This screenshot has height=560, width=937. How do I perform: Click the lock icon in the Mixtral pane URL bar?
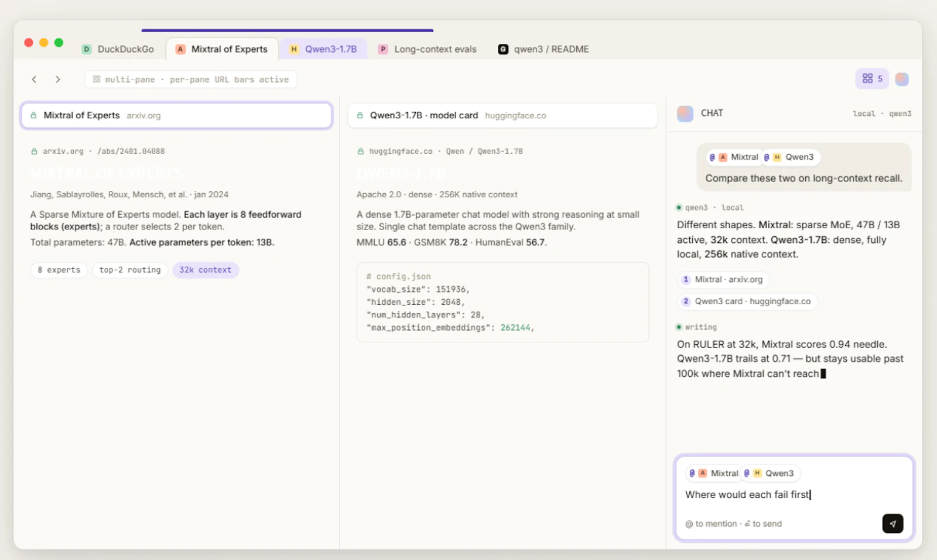click(x=33, y=116)
